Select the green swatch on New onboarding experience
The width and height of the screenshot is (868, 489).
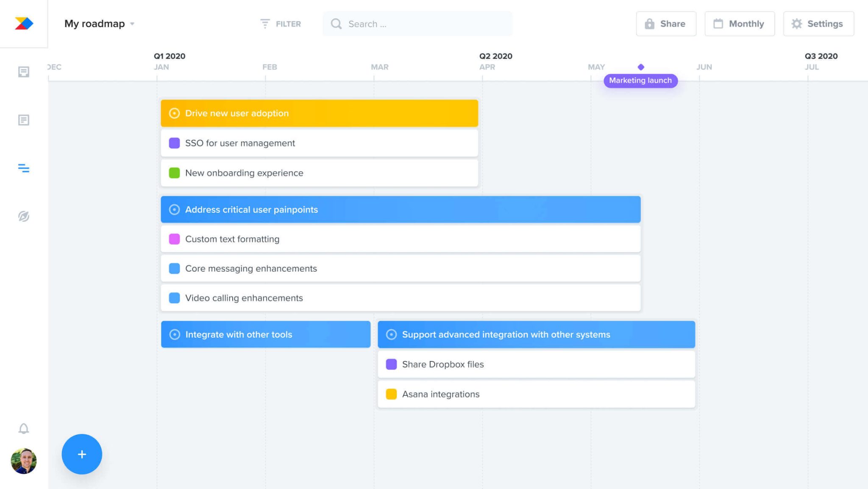click(x=174, y=173)
